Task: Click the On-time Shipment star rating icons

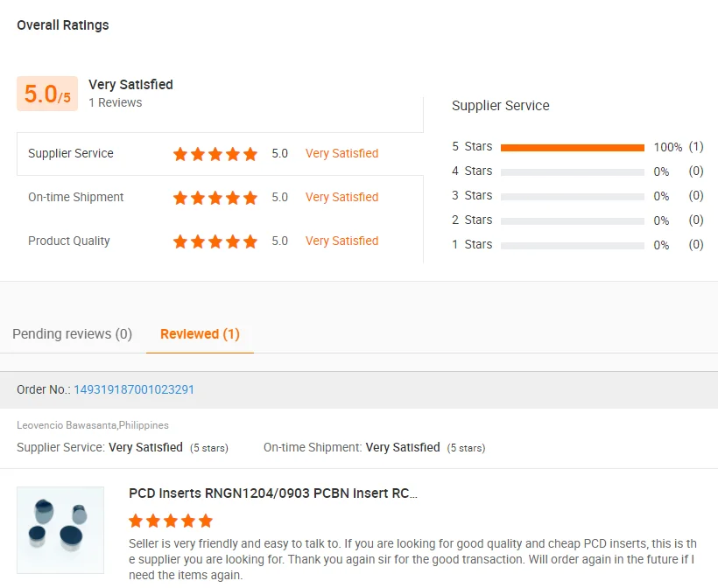Action: coord(215,198)
